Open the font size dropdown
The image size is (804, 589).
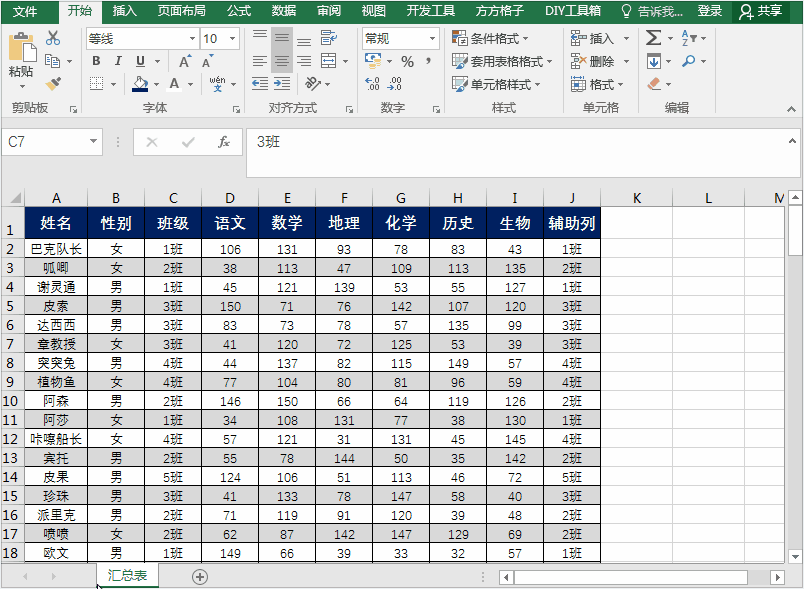[x=232, y=38]
